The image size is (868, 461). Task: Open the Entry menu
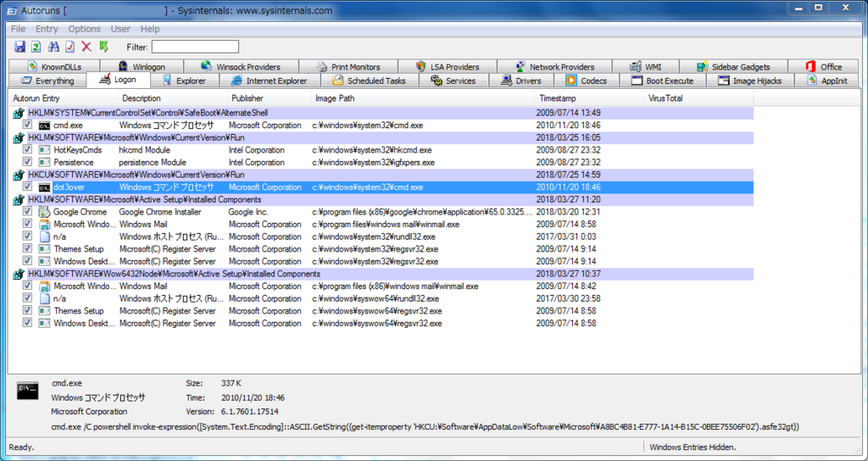pyautogui.click(x=47, y=29)
